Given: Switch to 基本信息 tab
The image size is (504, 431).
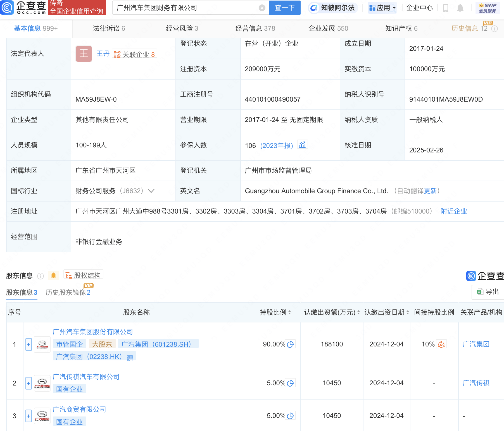Looking at the screenshot, I should [x=36, y=28].
